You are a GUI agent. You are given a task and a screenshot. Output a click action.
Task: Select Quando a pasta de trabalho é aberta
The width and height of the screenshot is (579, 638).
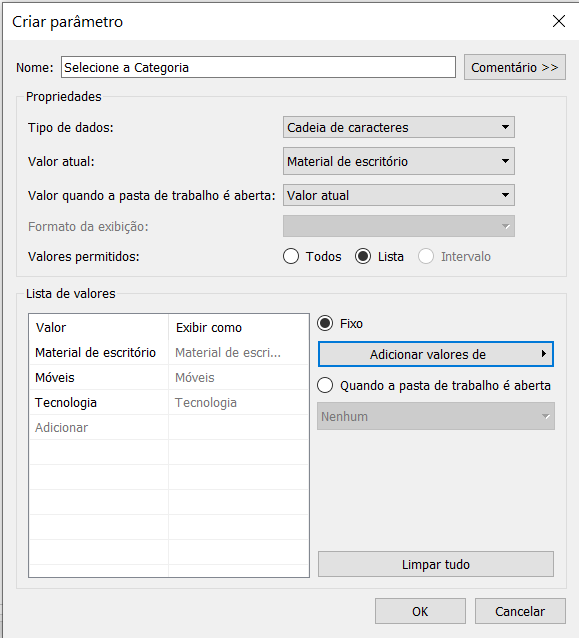pos(325,385)
